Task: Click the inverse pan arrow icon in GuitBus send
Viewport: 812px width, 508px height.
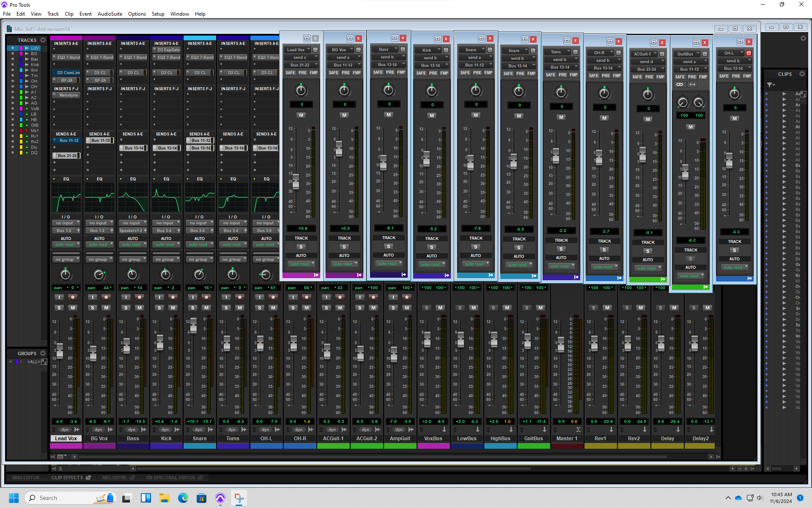Action: pyautogui.click(x=692, y=85)
